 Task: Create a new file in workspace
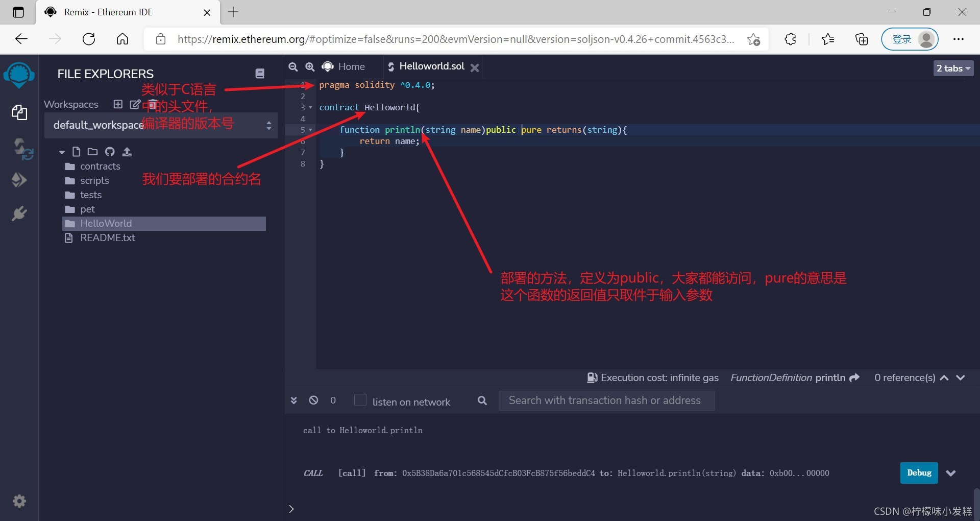pos(76,152)
